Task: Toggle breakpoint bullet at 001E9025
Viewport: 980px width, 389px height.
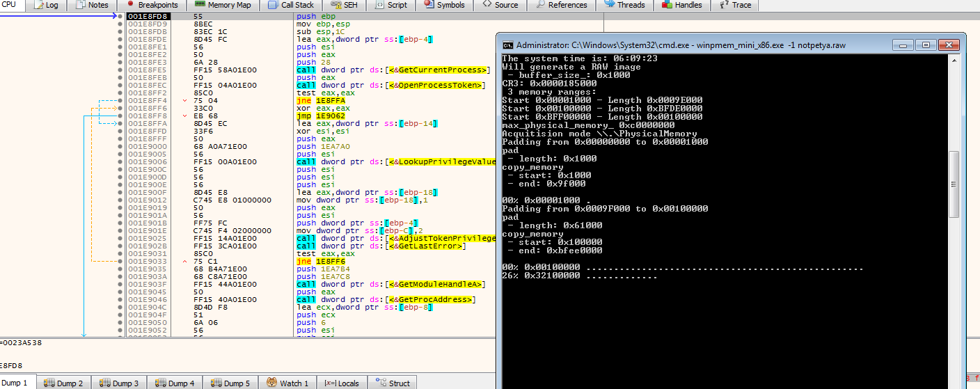Action: tap(120, 238)
